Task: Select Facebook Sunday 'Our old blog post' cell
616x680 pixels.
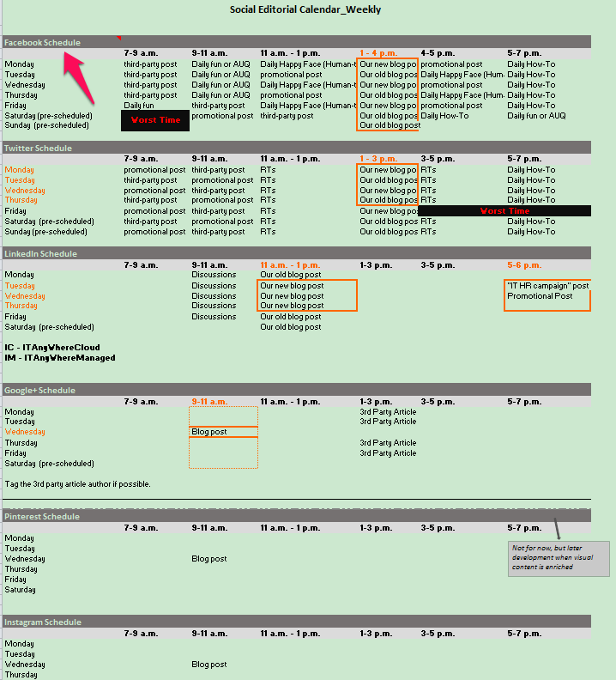Action: pos(390,125)
